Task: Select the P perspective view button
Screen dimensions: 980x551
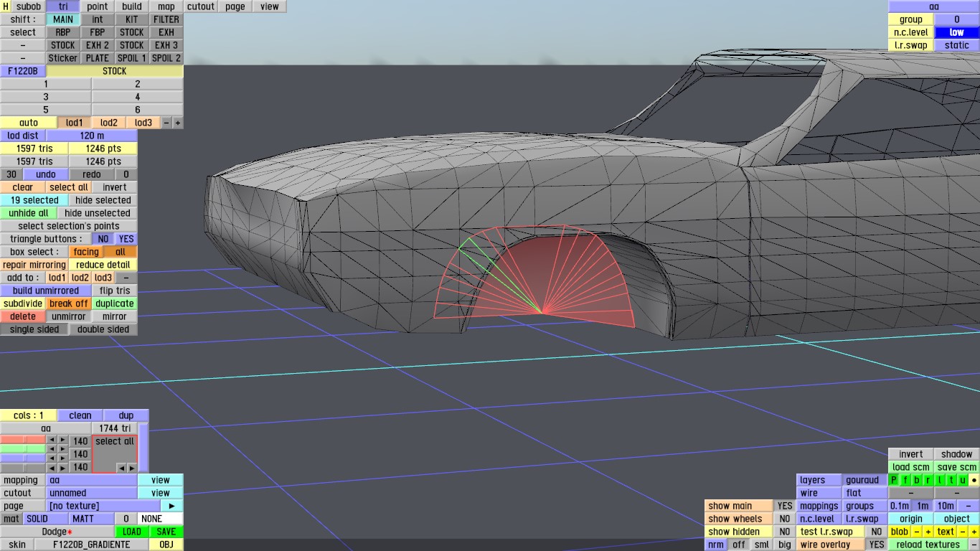Action: pos(894,480)
